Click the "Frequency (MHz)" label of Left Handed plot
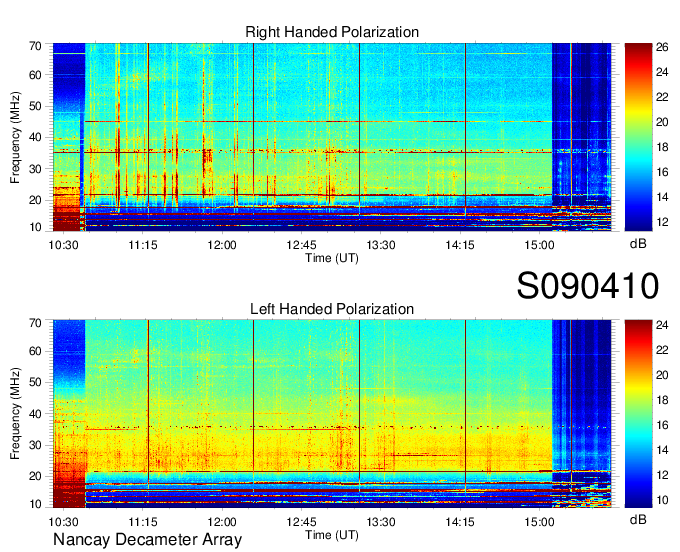The height and width of the screenshot is (552, 680). 16,414
